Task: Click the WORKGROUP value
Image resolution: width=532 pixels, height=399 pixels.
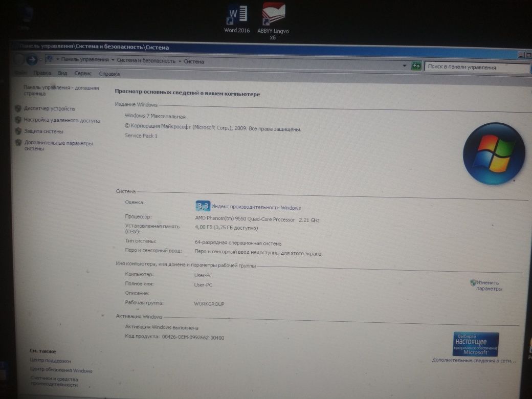Action: pyautogui.click(x=209, y=304)
